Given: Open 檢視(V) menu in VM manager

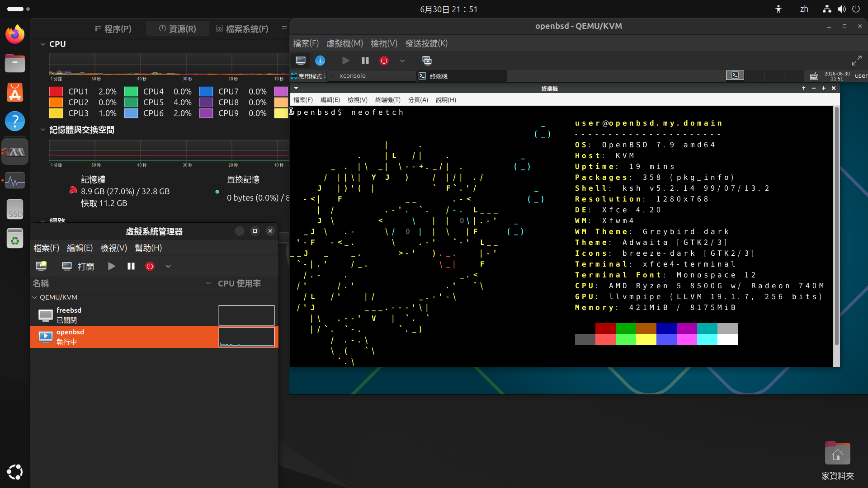Looking at the screenshot, I should pos(113,248).
